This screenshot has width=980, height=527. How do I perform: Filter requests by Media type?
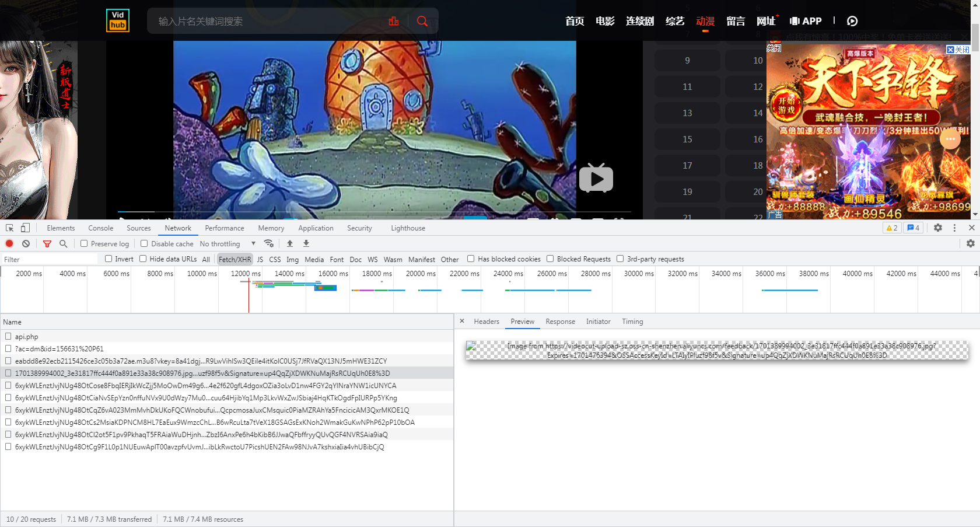click(x=314, y=259)
